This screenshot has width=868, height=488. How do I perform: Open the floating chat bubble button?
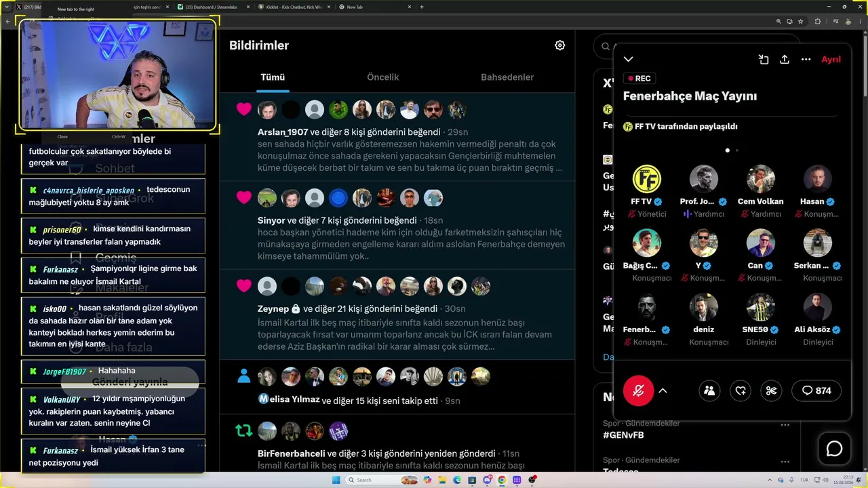834,449
